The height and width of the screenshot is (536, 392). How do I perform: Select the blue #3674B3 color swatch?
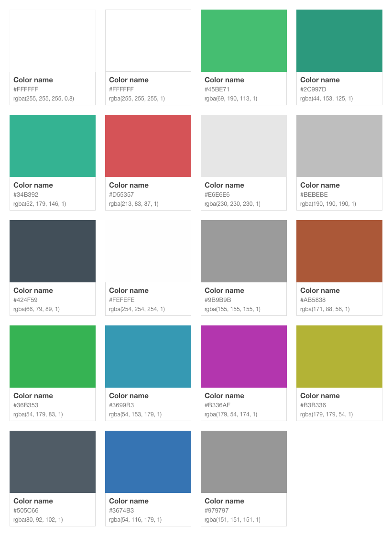tap(148, 462)
